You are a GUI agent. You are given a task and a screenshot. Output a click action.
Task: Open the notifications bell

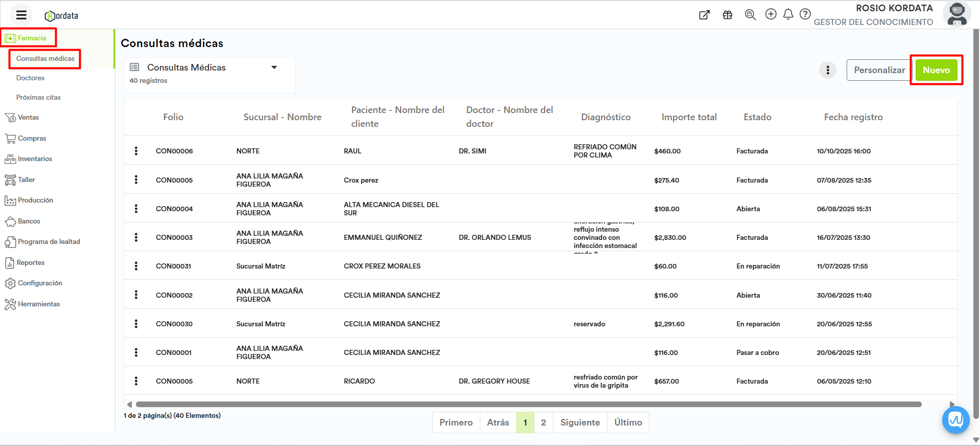788,14
